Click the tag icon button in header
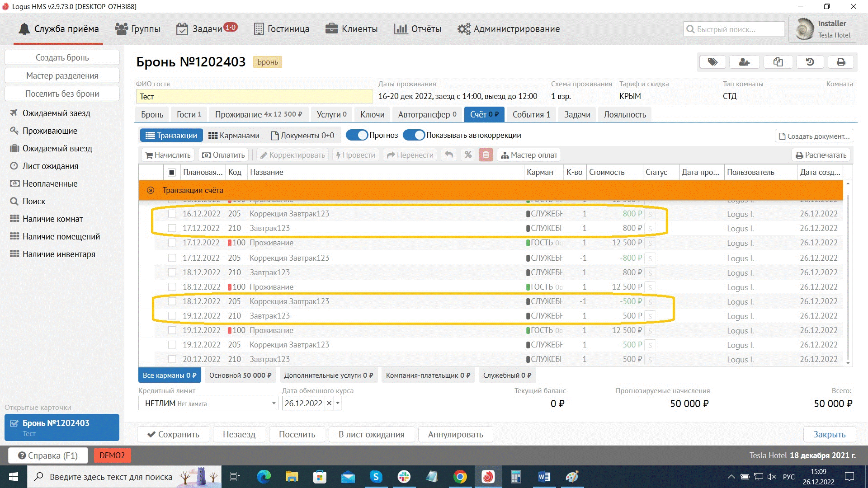 click(712, 62)
